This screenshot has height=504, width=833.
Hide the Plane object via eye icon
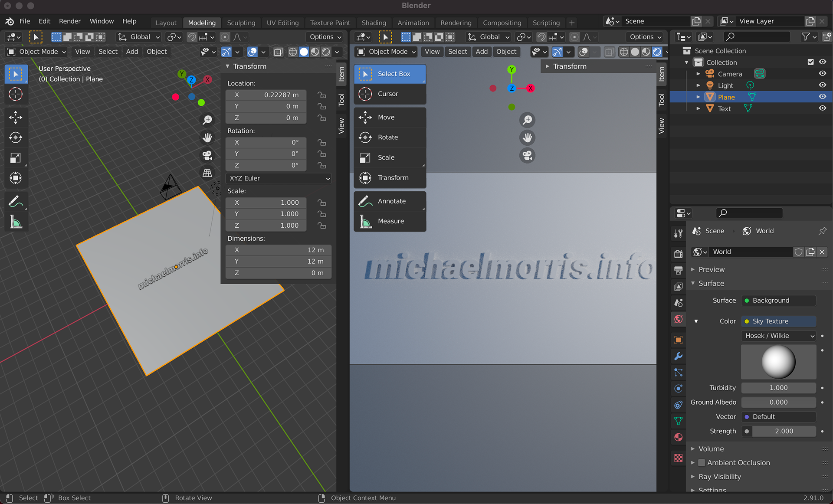click(822, 97)
